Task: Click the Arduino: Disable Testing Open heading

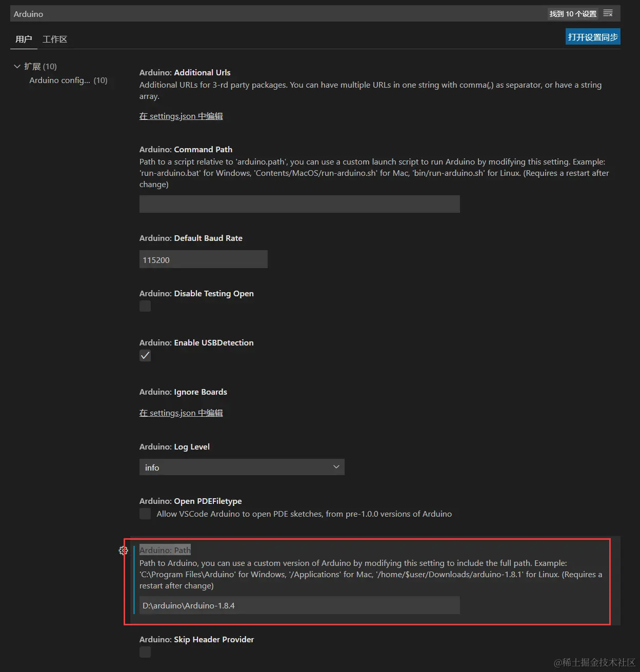Action: click(196, 293)
